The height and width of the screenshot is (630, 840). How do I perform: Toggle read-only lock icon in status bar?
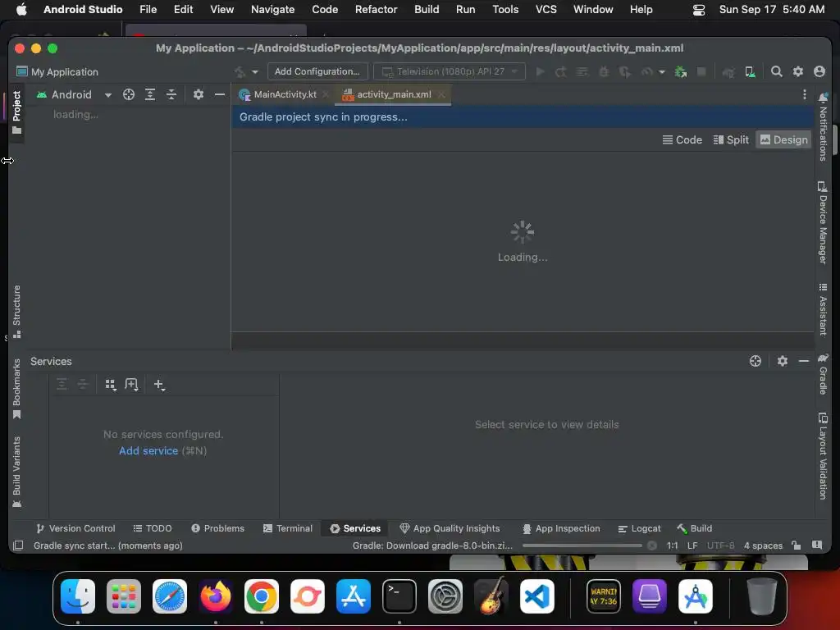point(796,546)
